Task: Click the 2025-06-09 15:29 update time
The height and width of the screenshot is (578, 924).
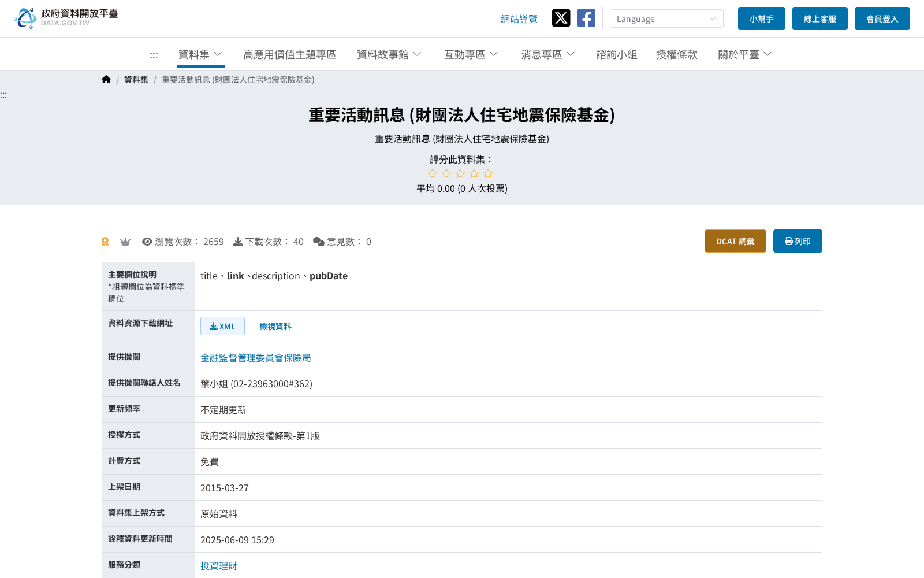Action: click(237, 540)
